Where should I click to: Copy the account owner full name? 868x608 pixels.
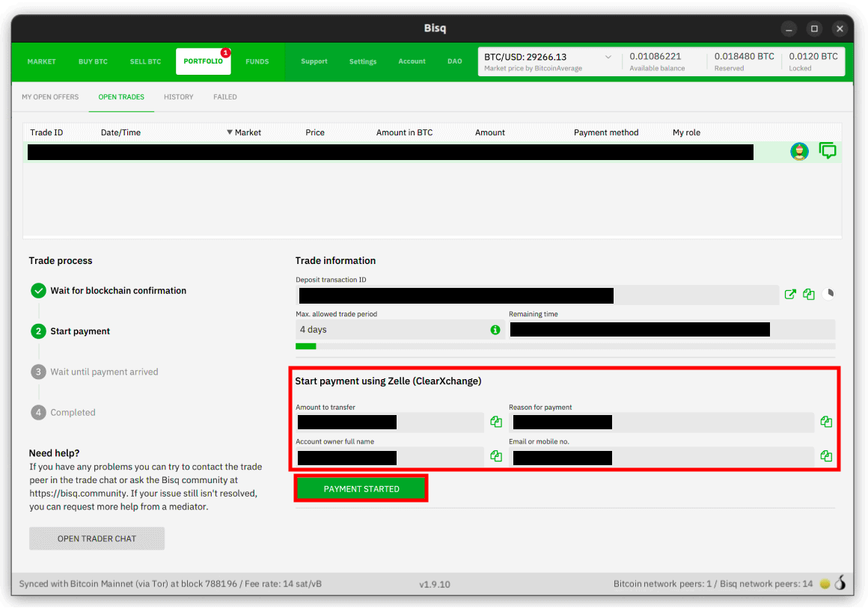pyautogui.click(x=496, y=456)
